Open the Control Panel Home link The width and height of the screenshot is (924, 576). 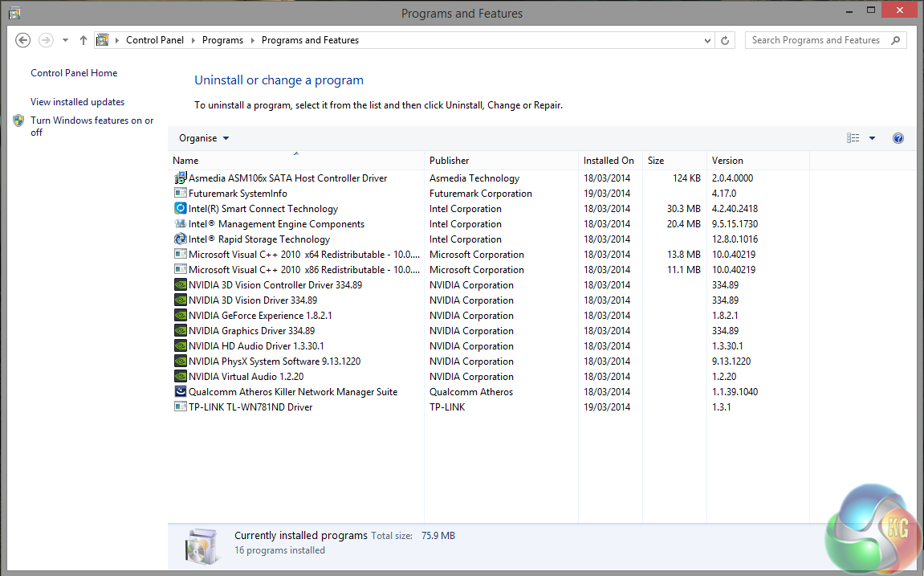point(74,73)
